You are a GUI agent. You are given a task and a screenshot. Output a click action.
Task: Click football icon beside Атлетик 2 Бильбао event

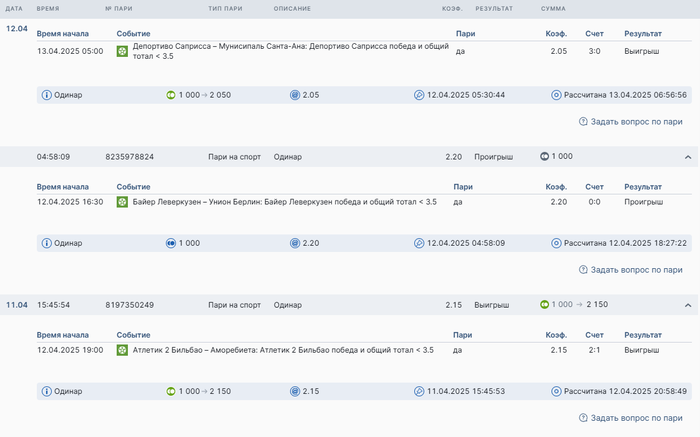coord(122,350)
